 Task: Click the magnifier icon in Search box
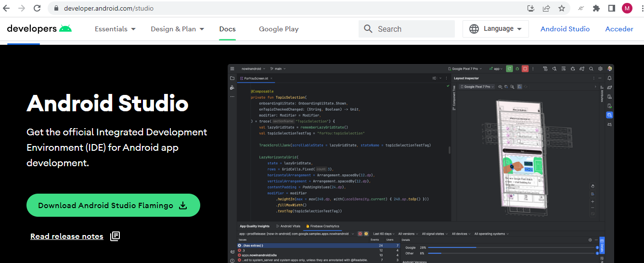[368, 29]
